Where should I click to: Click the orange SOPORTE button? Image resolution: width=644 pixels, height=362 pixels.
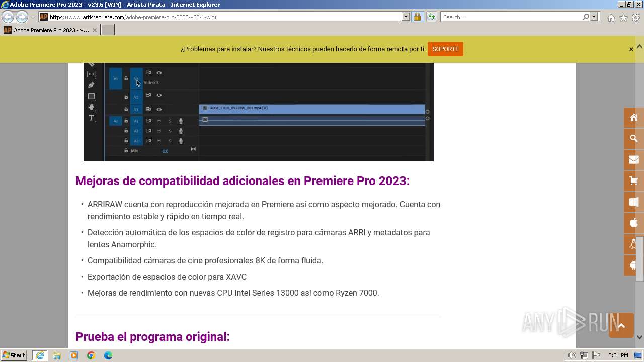coord(445,49)
